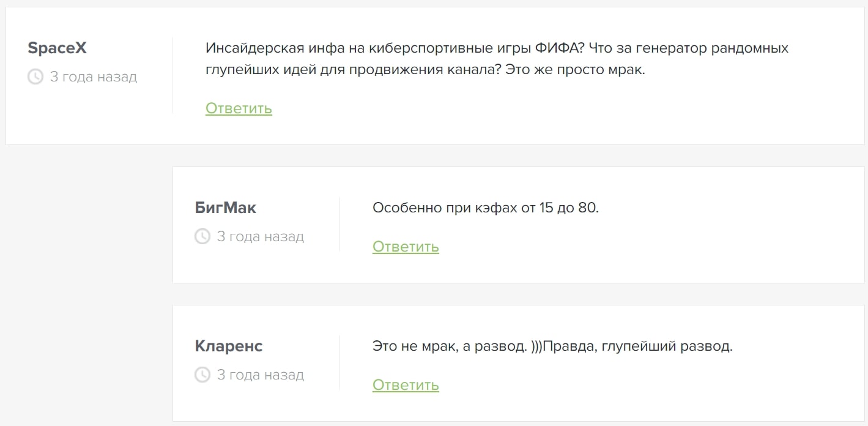Click the clock icon under Кларенс's name
The image size is (868, 426).
(x=202, y=375)
